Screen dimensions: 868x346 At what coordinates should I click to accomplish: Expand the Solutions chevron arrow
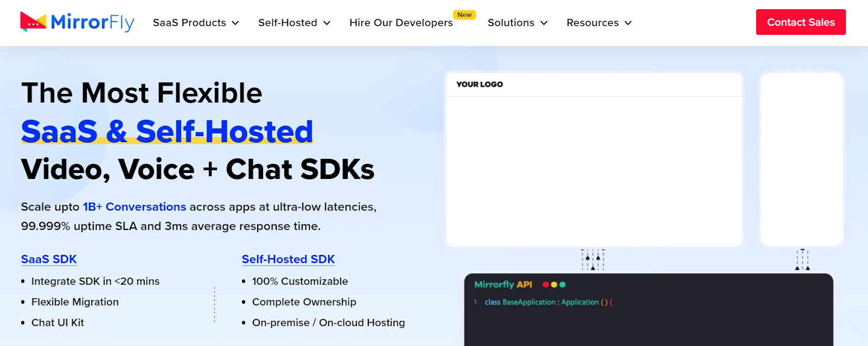(x=544, y=23)
